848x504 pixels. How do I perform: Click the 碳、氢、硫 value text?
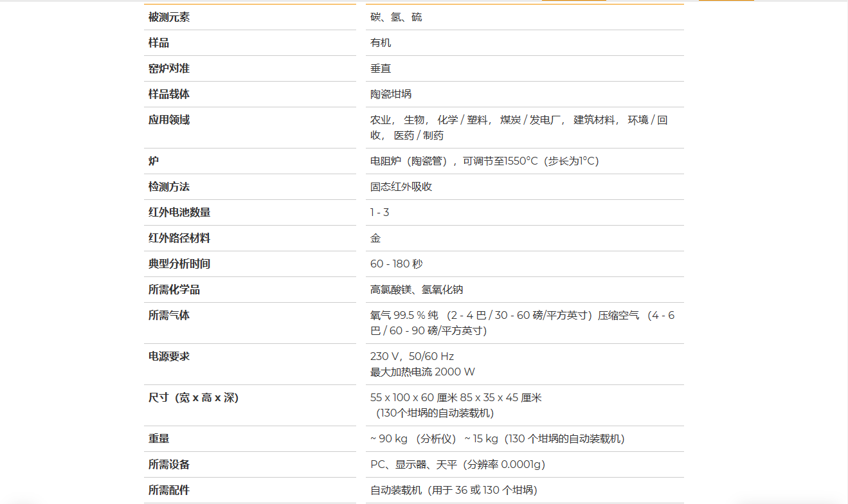pos(396,17)
